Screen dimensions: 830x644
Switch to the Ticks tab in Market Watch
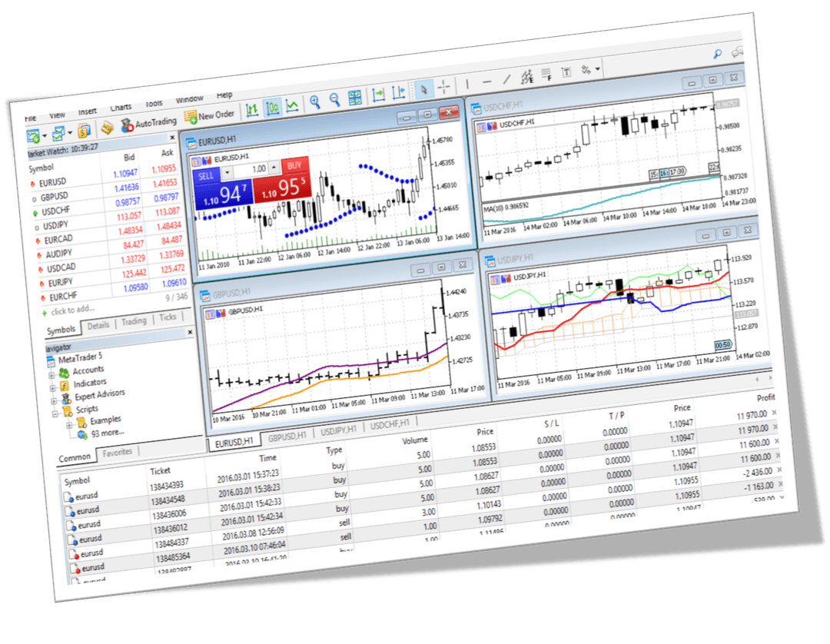coord(167,317)
